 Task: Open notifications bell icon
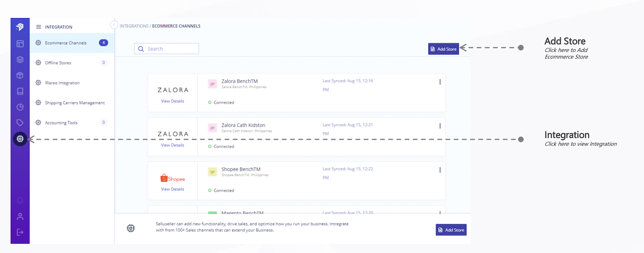tap(20, 201)
